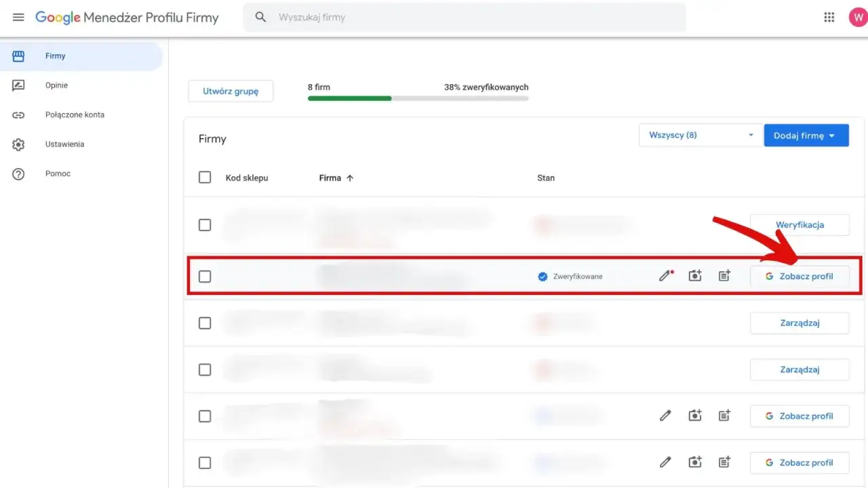Viewport: 868px width, 488px height.
Task: Expand the Dodaj firmę dropdown button
Action: click(x=806, y=136)
